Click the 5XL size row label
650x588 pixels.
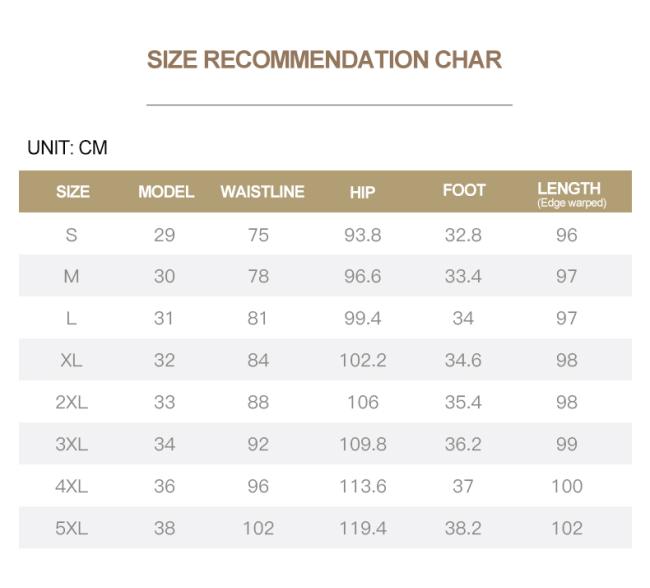coord(71,528)
